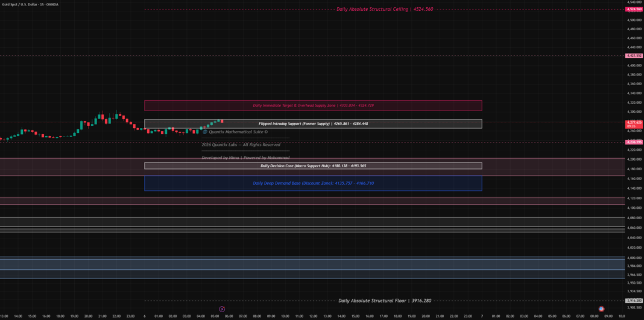Select the Daily Decision Core zone box
This screenshot has width=644, height=320.
click(x=313, y=166)
